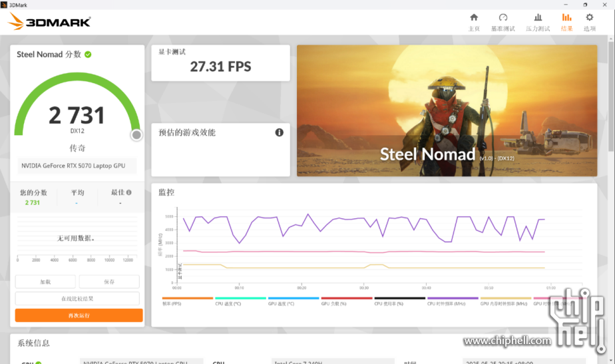Toggle the CPU 温度 (°C) legend swatch
Image resolution: width=615 pixels, height=364 pixels.
point(240,298)
